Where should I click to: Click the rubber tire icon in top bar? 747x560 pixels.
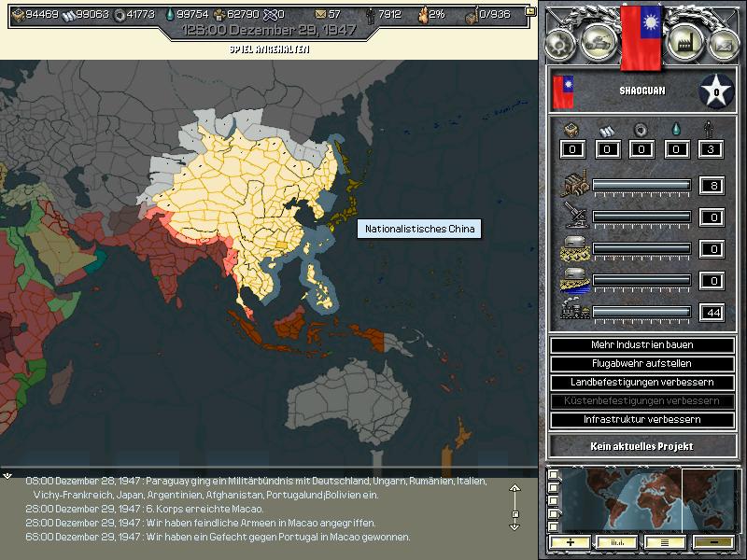pos(120,15)
